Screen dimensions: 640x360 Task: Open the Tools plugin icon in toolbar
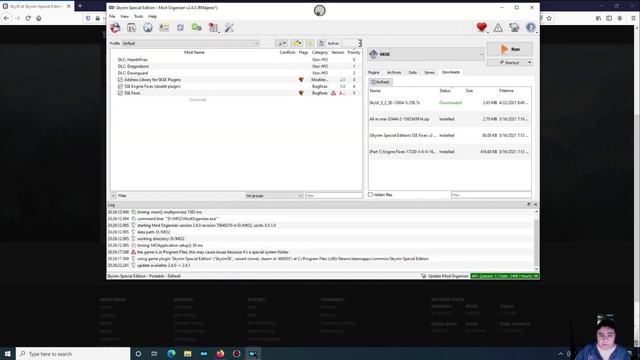(213, 27)
